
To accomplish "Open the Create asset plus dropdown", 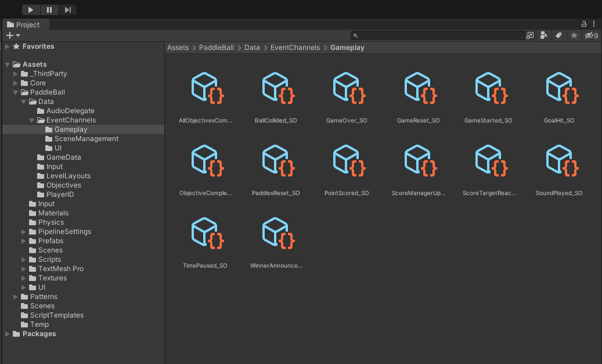I will 13,35.
